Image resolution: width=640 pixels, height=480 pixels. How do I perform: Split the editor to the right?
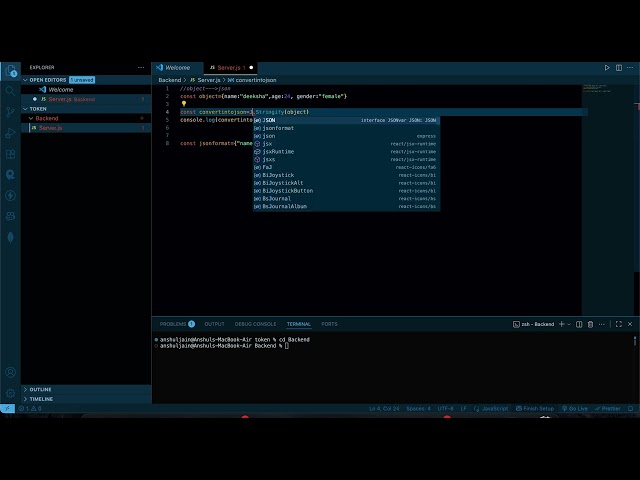pyautogui.click(x=619, y=68)
